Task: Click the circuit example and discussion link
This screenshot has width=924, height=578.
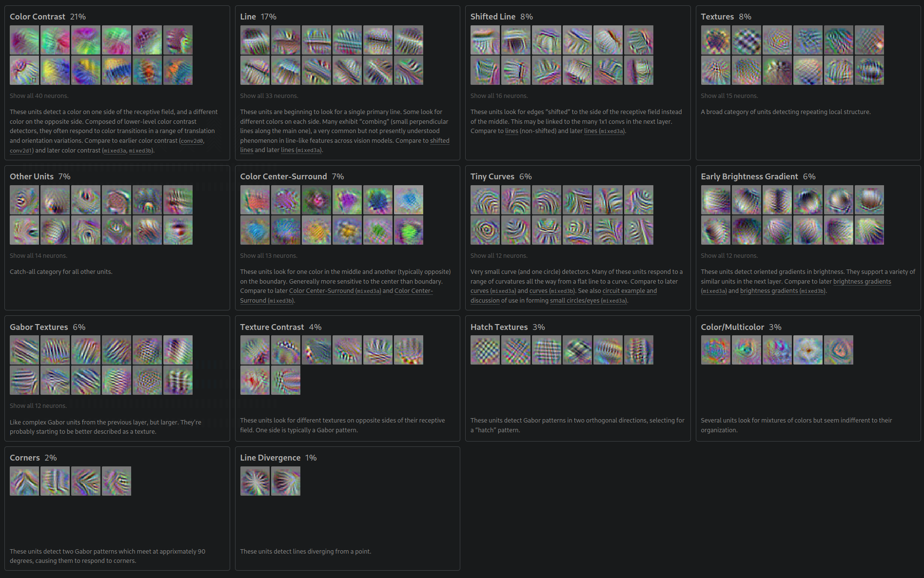Action: point(629,290)
